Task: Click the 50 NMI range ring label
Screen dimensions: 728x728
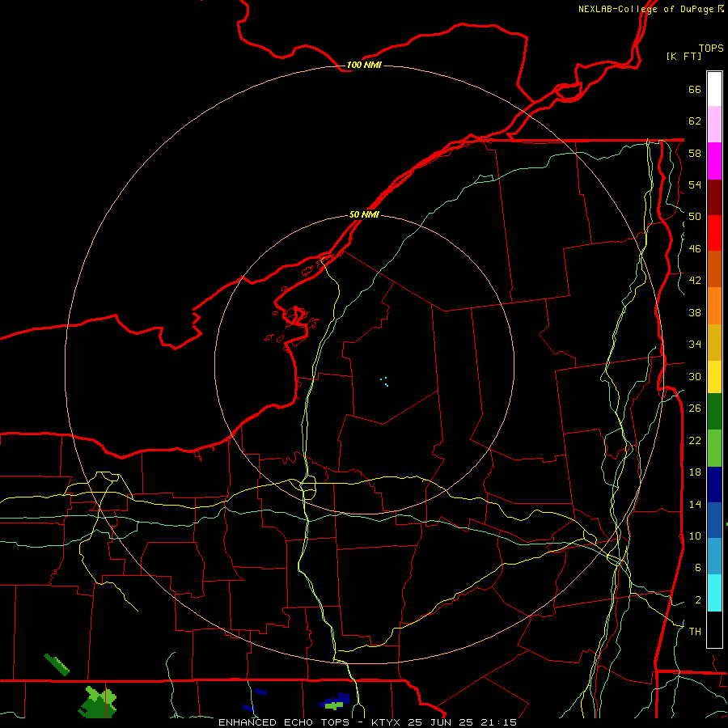Action: pos(364,214)
